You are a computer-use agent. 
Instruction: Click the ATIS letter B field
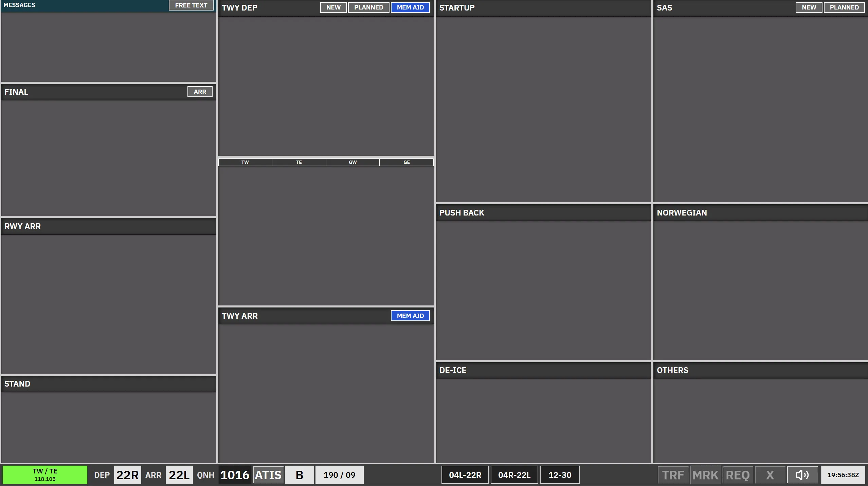point(299,475)
